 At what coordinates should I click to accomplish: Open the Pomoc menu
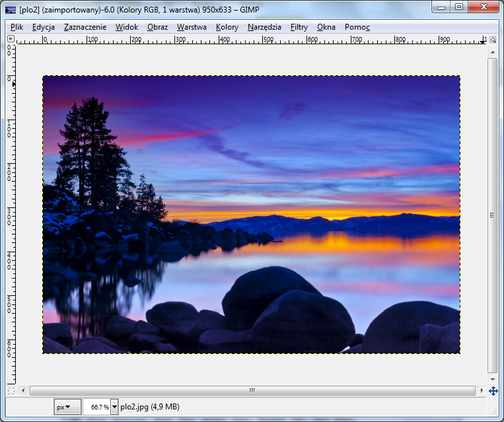tap(357, 27)
